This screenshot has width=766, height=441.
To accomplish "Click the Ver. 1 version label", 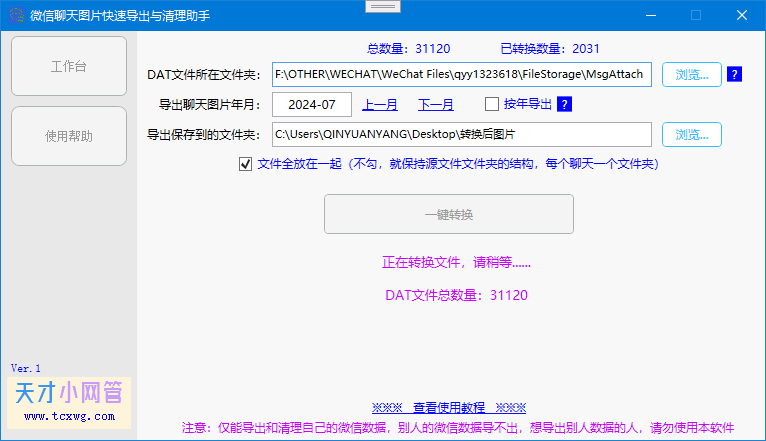I will pyautogui.click(x=26, y=368).
